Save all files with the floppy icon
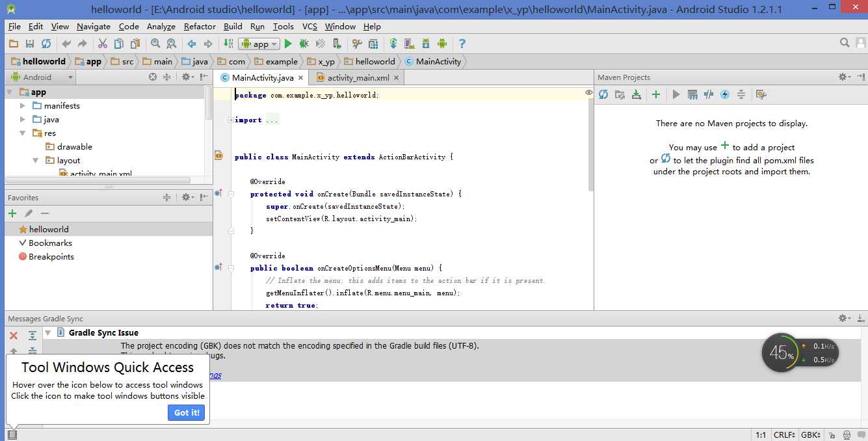Viewport: 868px width, 441px height. tap(30, 44)
